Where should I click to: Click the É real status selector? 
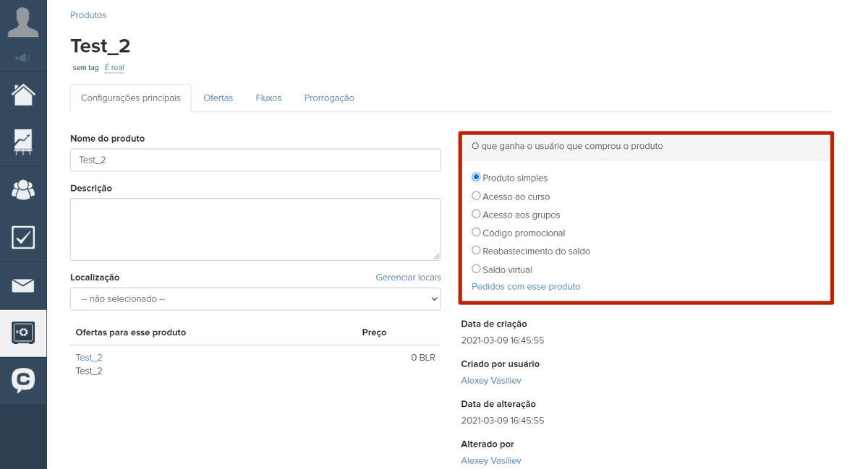(x=114, y=68)
